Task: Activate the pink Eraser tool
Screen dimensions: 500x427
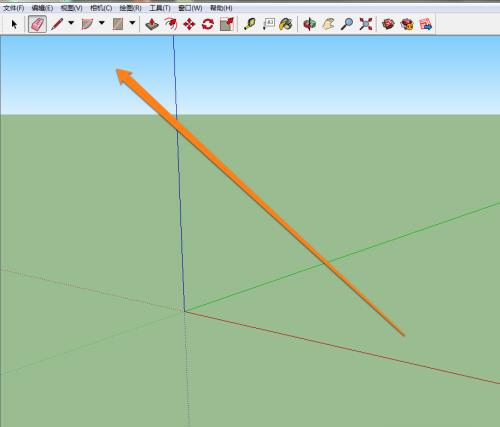Action: pyautogui.click(x=37, y=24)
